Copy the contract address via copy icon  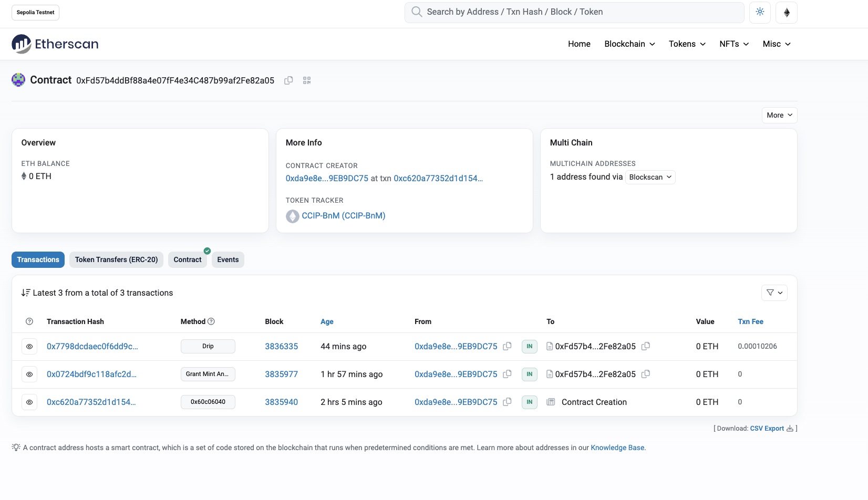[x=288, y=80]
